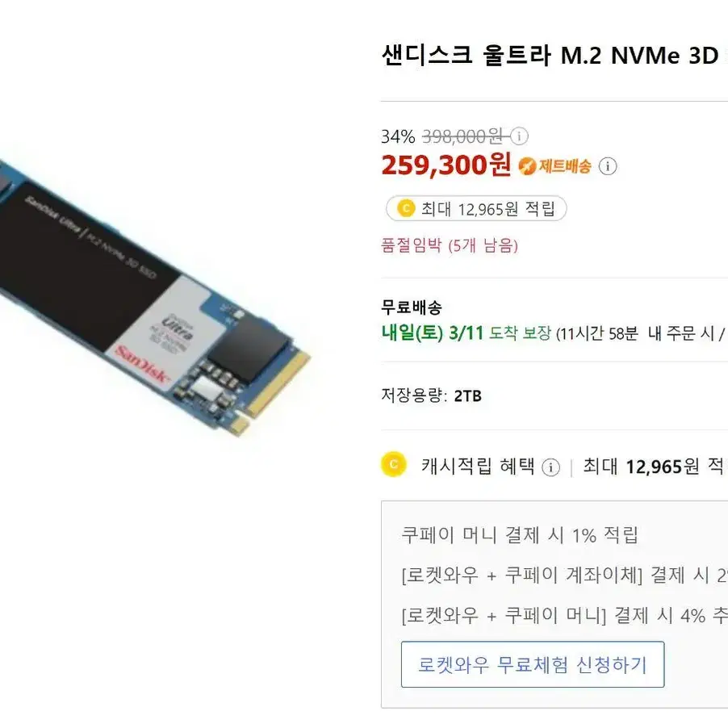
Task: Click the info icon next to original price
Action: (519, 136)
